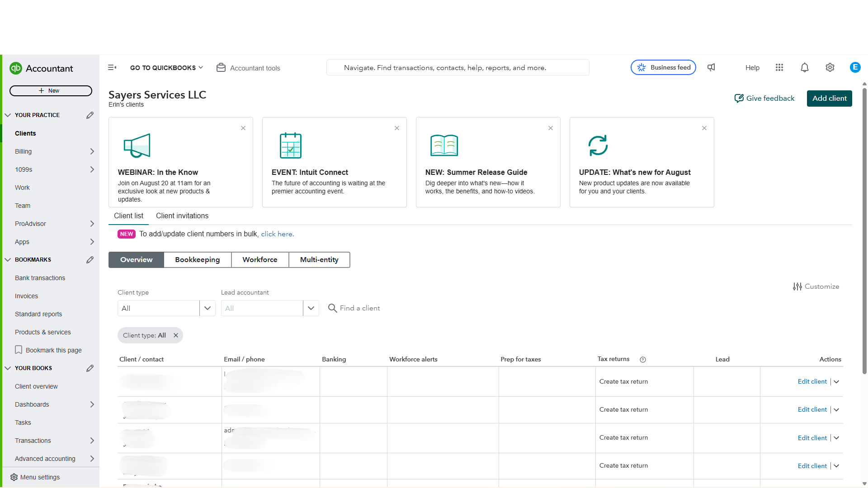Click Edit client in the first row

812,382
